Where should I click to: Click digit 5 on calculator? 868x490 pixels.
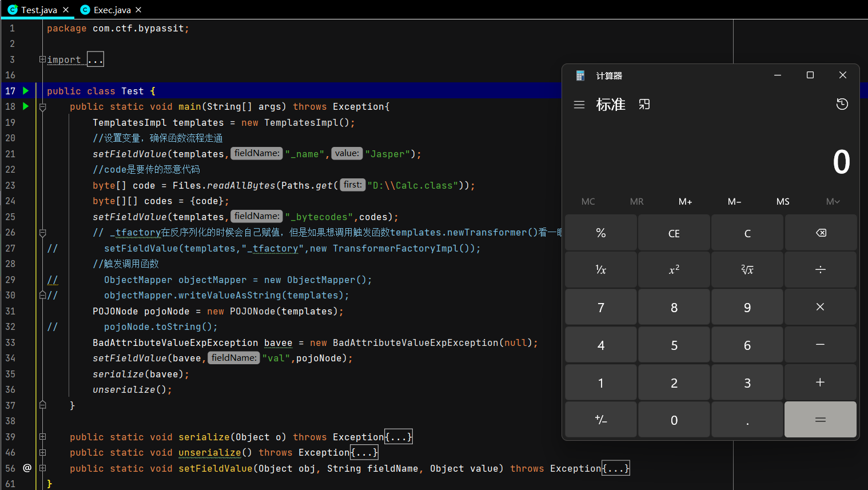(x=674, y=345)
